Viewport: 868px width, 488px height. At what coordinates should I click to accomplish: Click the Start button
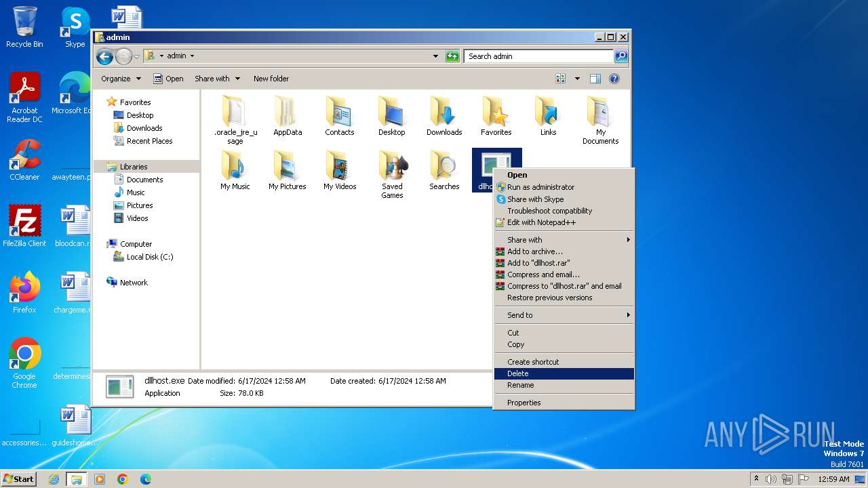[19, 479]
